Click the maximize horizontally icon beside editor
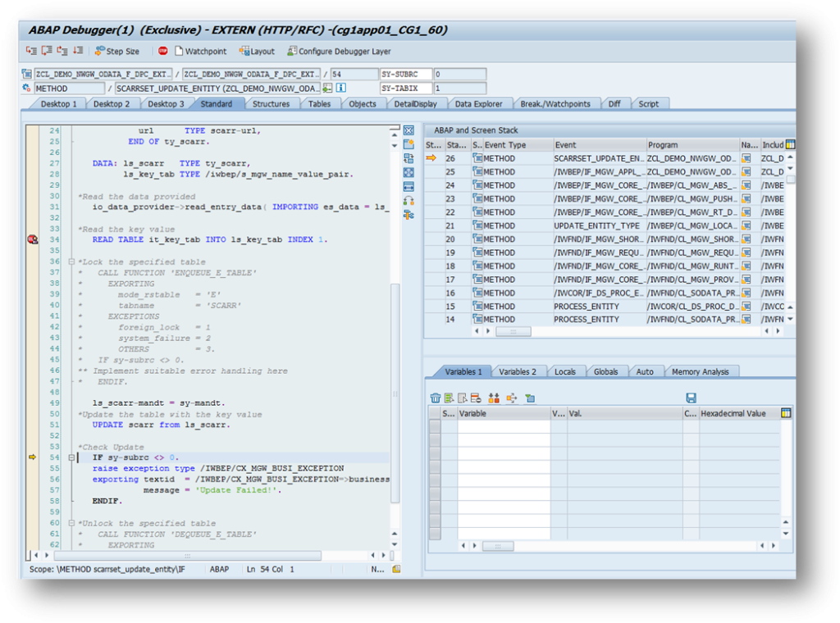Viewport: 840px width, 623px height. pyautogui.click(x=409, y=186)
